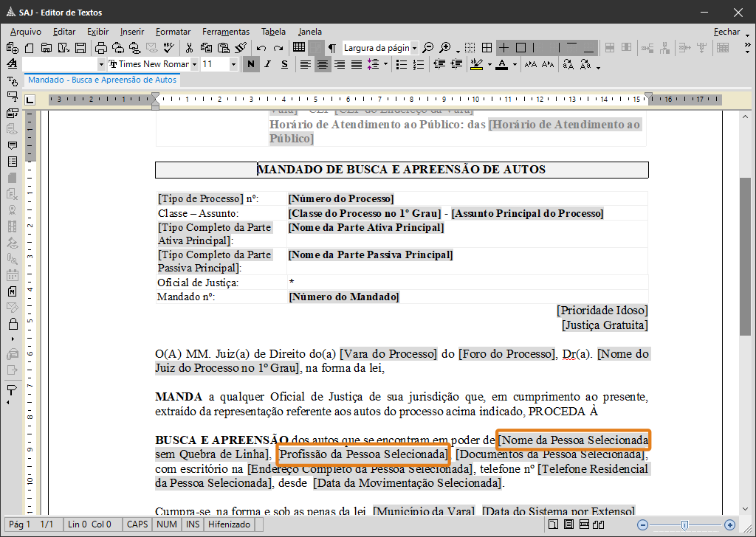This screenshot has width=756, height=537.
Task: Click the scissors cut icon
Action: 189,48
